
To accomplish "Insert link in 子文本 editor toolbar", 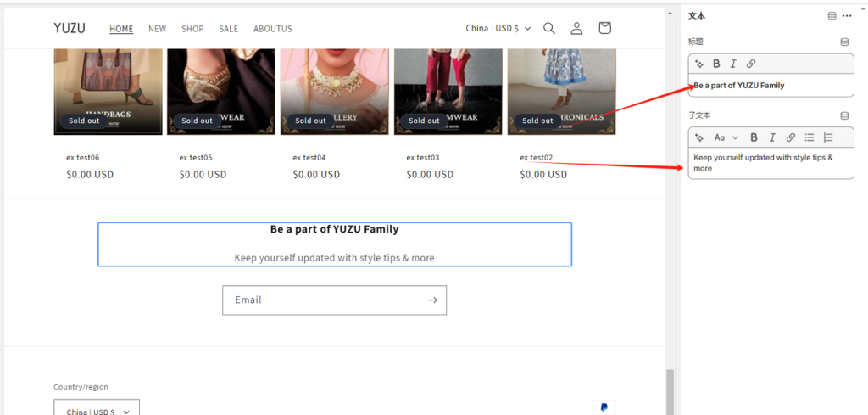I will tap(791, 137).
